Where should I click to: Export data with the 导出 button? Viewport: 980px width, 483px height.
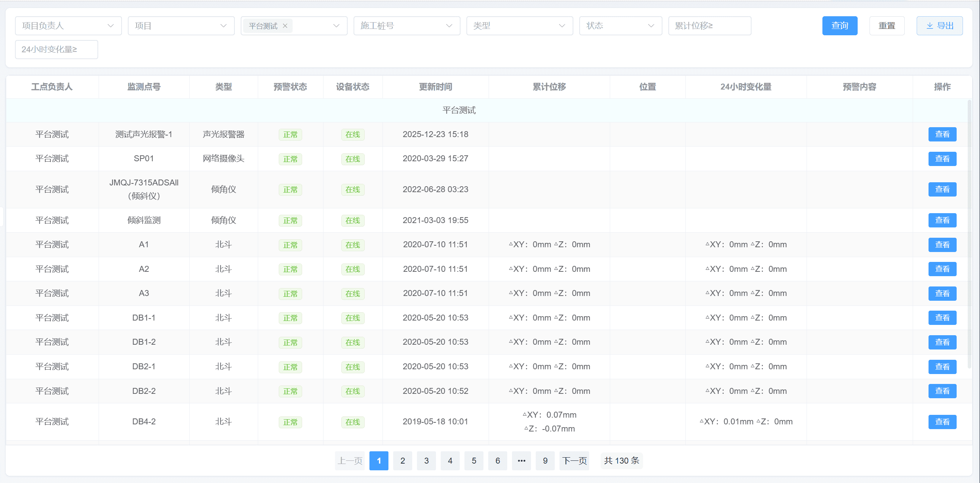(940, 26)
